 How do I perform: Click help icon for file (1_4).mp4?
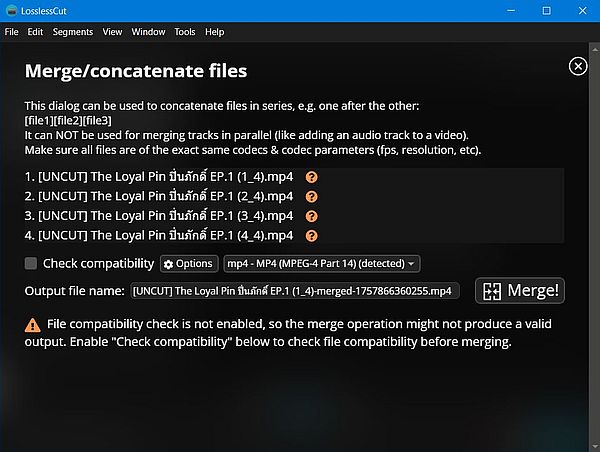click(311, 177)
